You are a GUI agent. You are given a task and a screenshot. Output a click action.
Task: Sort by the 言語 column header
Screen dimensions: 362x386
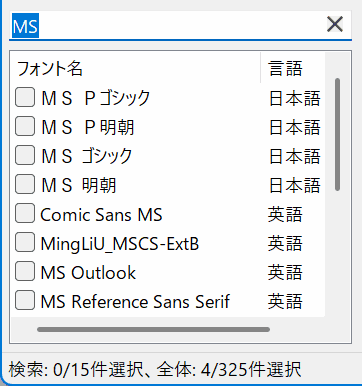click(293, 68)
